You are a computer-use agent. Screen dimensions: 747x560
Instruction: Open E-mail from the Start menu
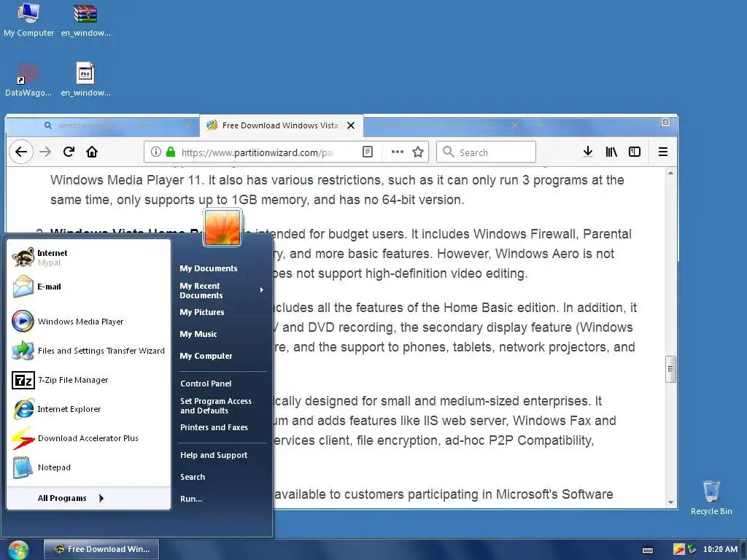88,287
